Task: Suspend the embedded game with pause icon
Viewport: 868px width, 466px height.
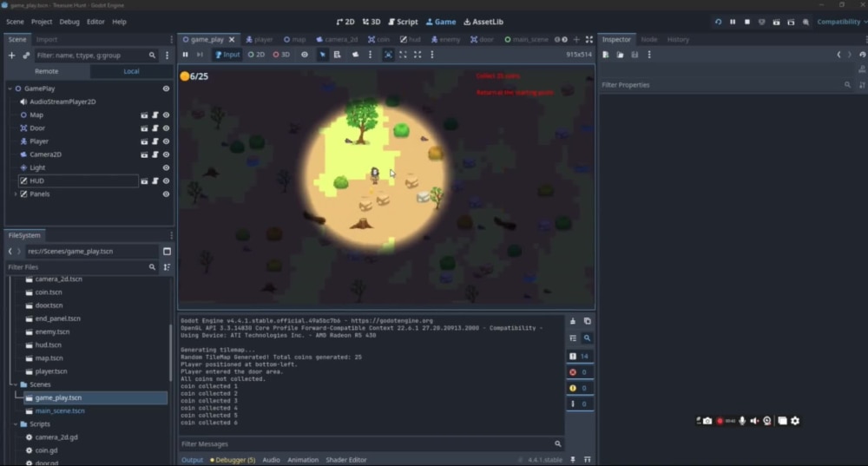Action: [186, 55]
